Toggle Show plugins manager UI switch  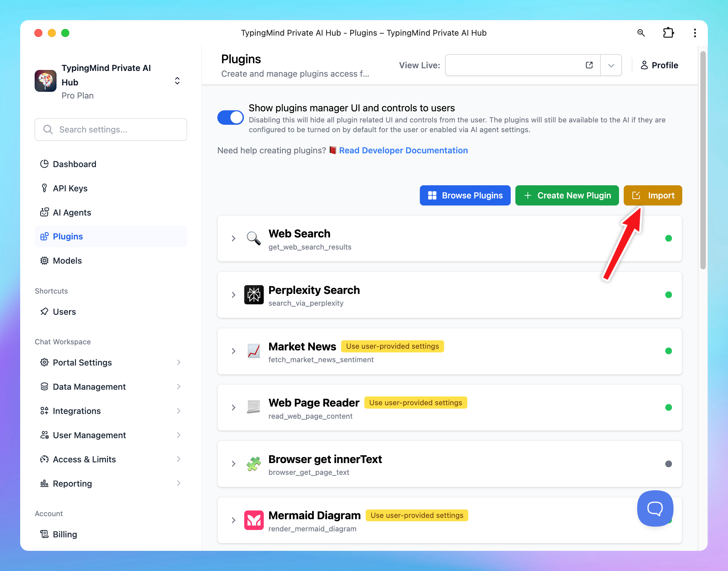(x=230, y=118)
